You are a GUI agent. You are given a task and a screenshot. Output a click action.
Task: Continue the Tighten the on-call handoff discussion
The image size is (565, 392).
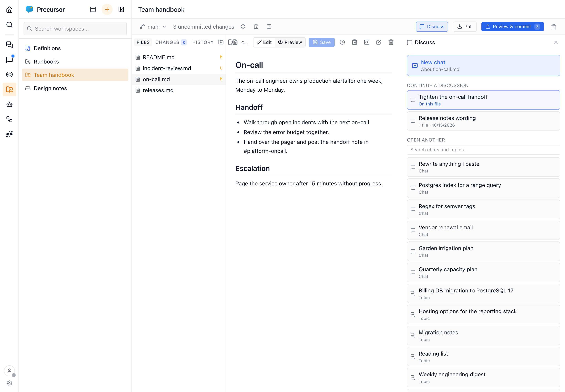coord(483,100)
